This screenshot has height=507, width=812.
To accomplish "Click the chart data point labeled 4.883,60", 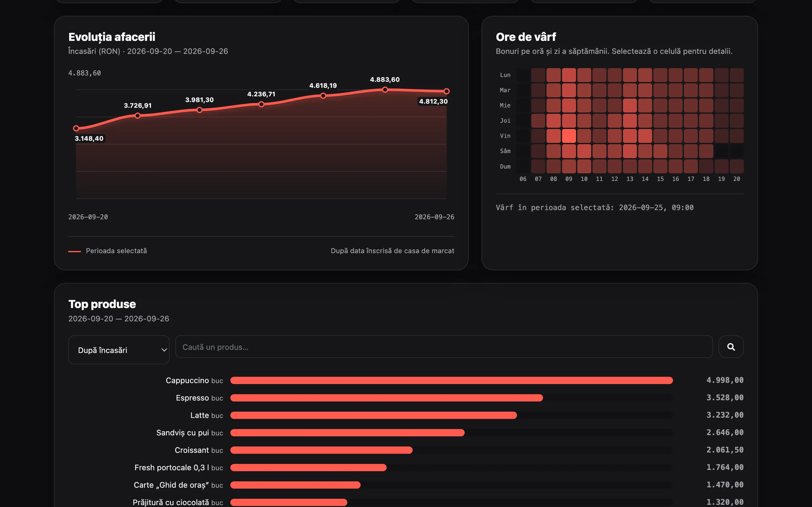I will 385,90.
